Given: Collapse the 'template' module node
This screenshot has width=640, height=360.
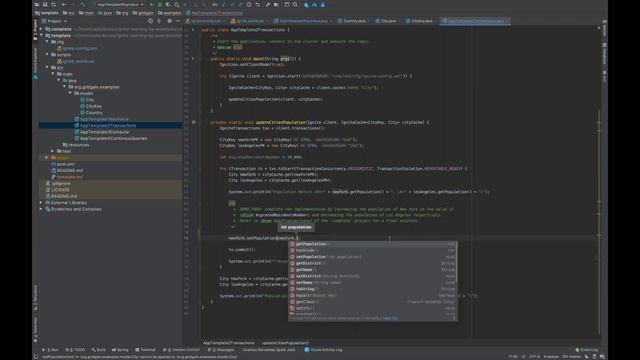Looking at the screenshot, I should pyautogui.click(x=41, y=36).
